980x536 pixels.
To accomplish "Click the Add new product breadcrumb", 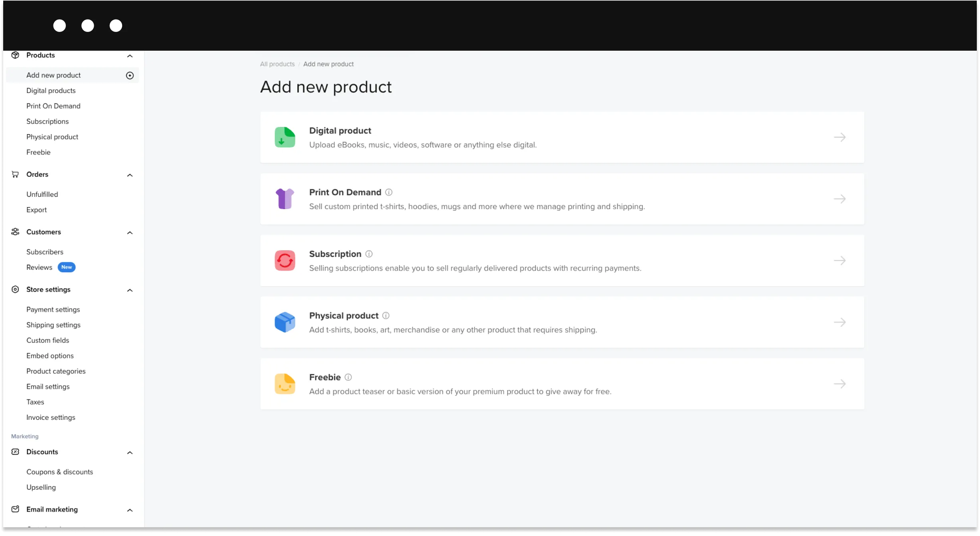I will 328,64.
